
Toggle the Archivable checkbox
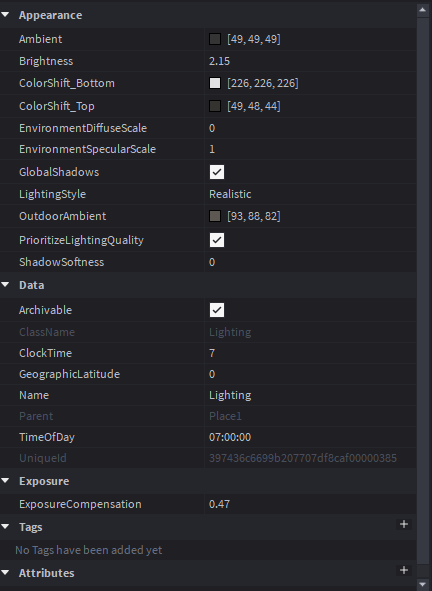[217, 310]
